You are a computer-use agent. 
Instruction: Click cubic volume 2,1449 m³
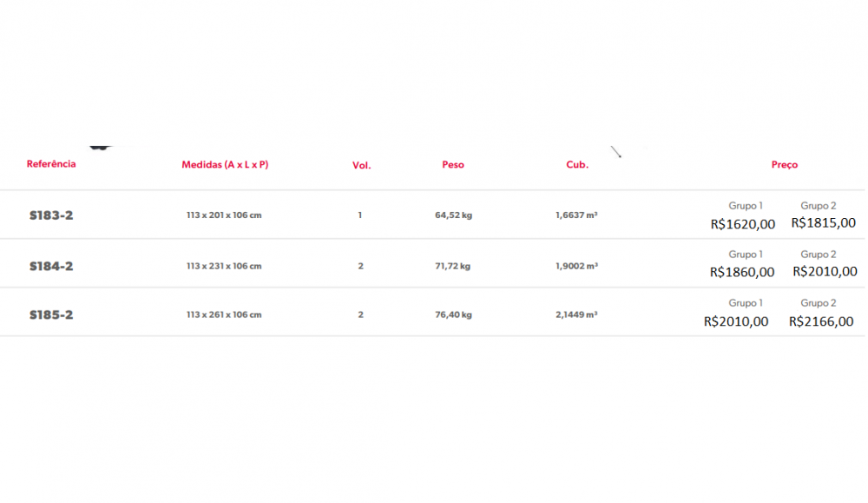click(x=576, y=314)
